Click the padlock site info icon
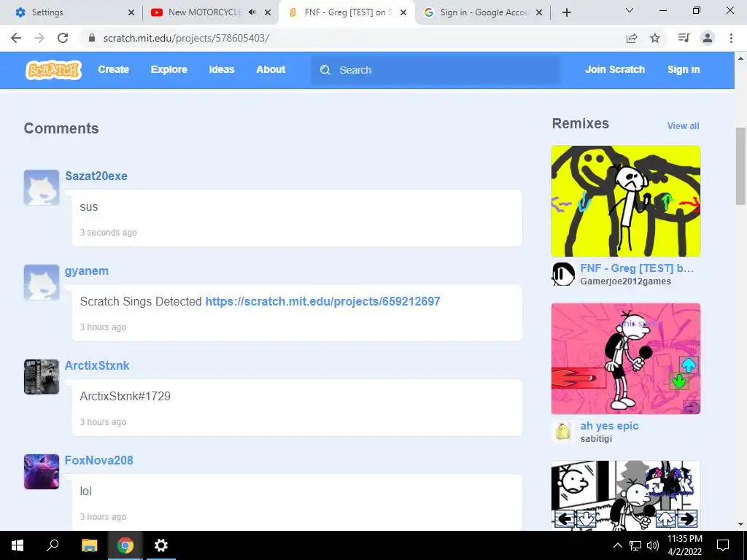 click(92, 38)
